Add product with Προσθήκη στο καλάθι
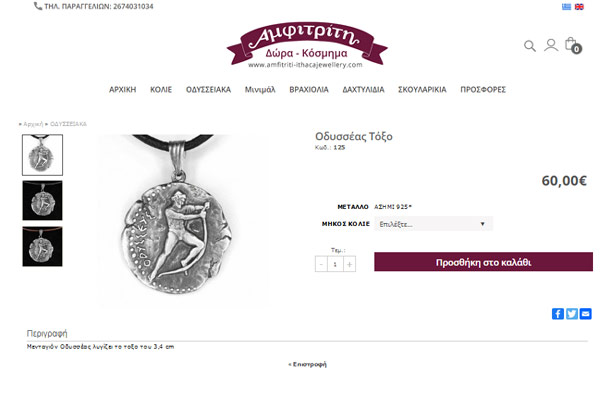The width and height of the screenshot is (610, 404). pyautogui.click(x=483, y=262)
